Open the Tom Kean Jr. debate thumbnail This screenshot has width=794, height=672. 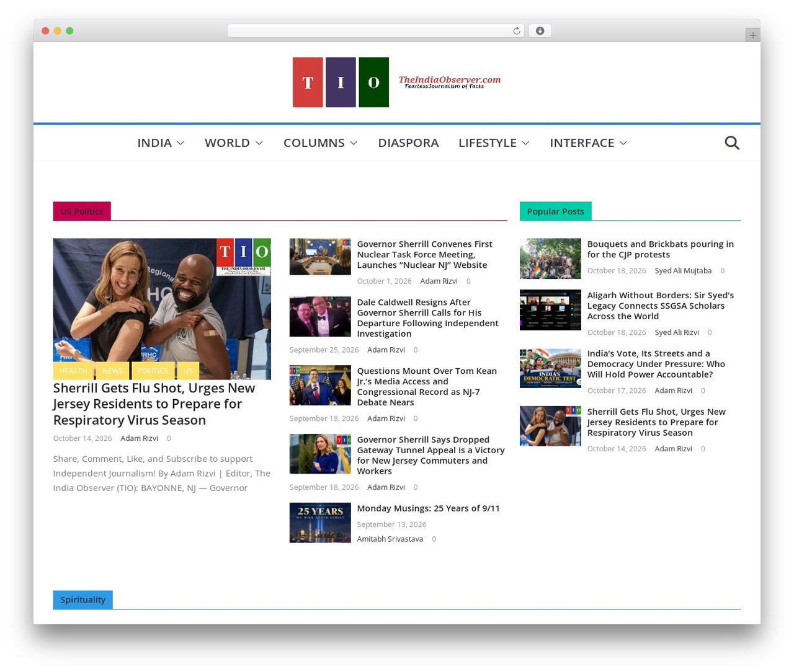click(320, 385)
